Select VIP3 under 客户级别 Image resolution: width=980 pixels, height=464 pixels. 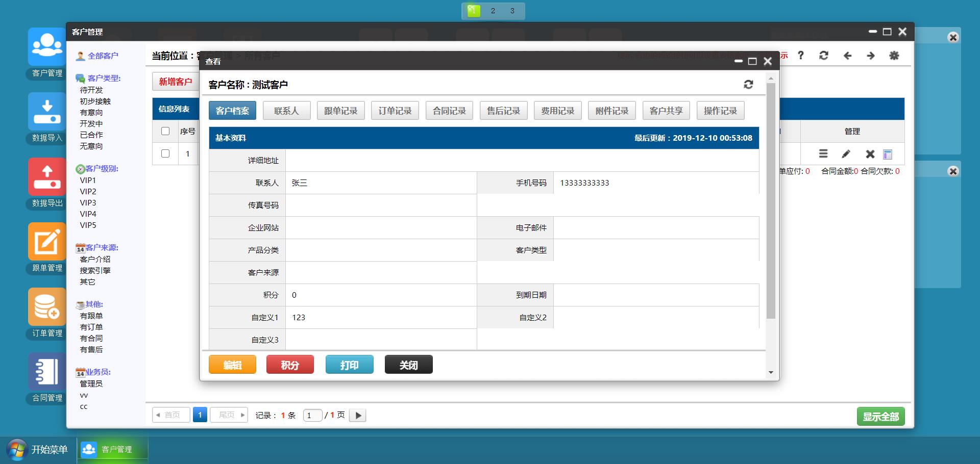point(88,203)
